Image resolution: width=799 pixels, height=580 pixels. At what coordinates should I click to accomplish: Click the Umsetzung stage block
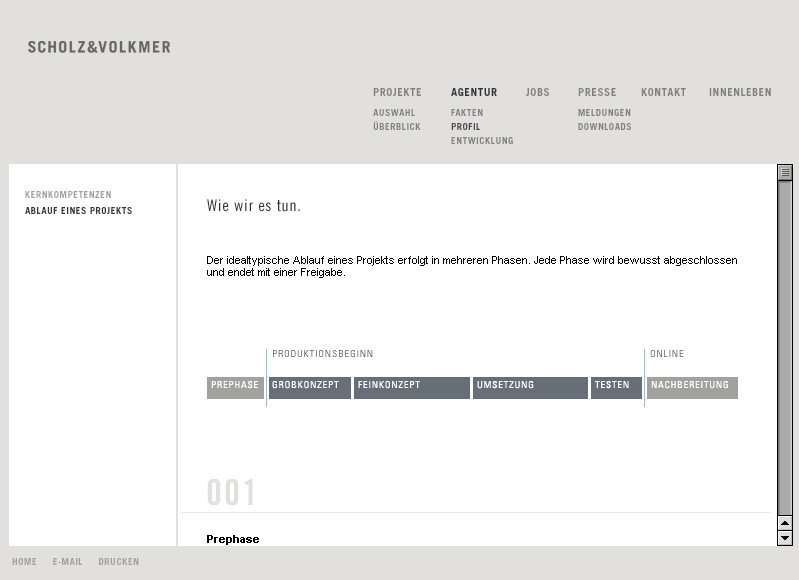pyautogui.click(x=530, y=388)
